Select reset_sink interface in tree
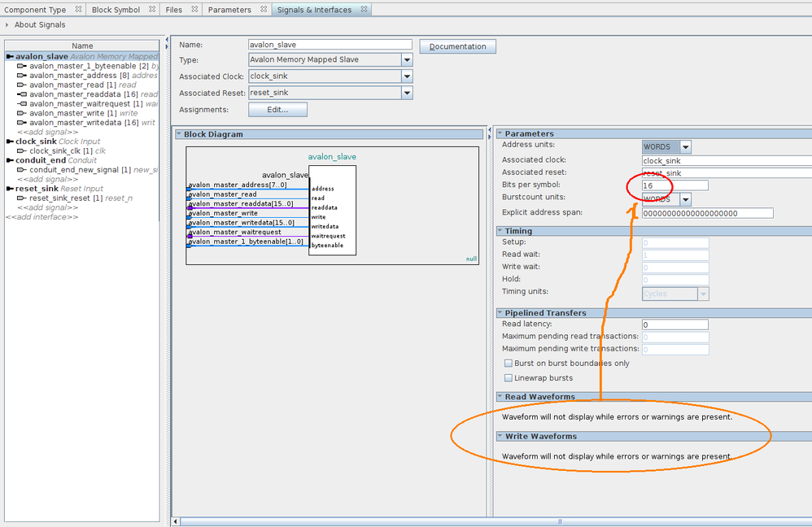 (37, 189)
